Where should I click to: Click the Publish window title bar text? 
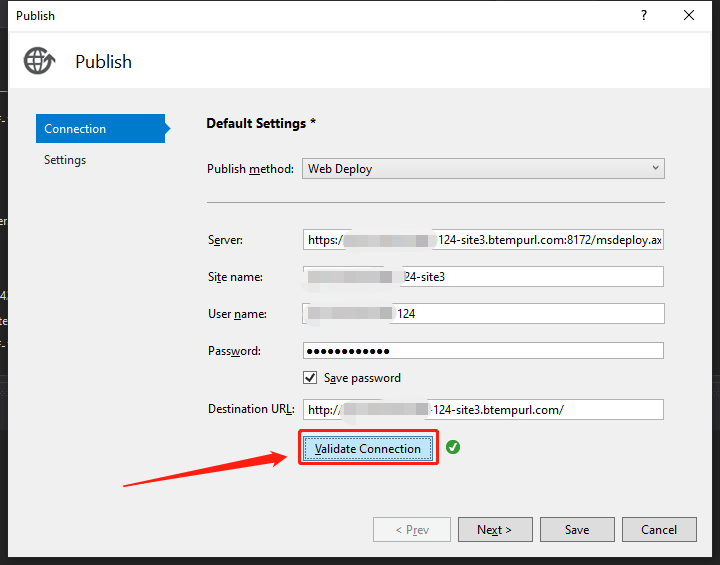point(36,16)
